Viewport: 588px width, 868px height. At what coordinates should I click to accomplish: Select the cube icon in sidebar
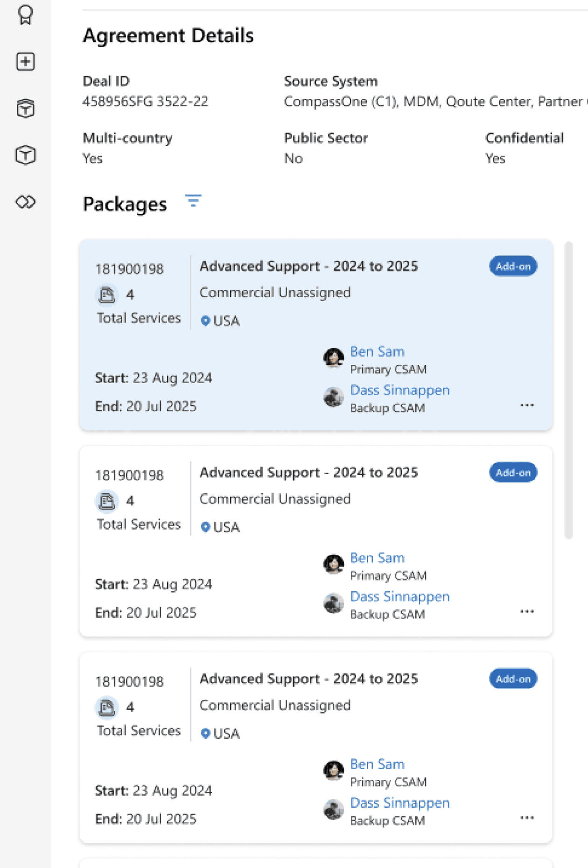26,155
